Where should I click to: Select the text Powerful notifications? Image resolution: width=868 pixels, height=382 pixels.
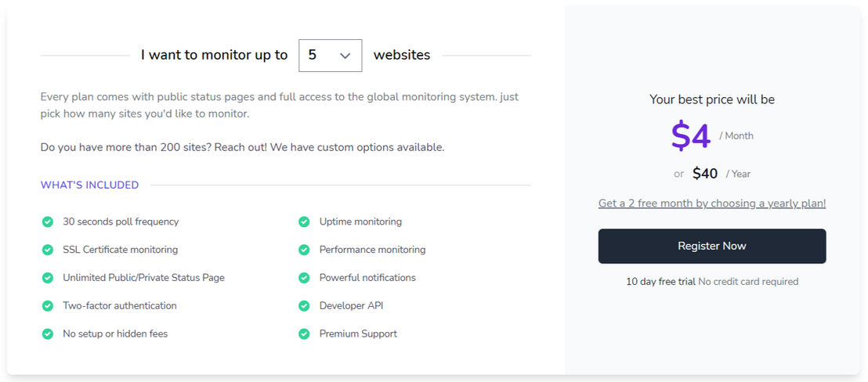click(x=367, y=278)
